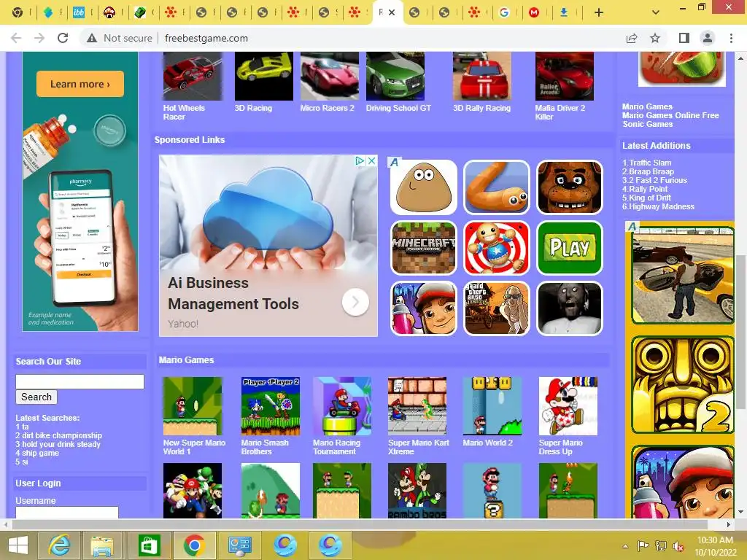
Task: Open the Chrome profile avatar icon
Action: pyautogui.click(x=708, y=38)
